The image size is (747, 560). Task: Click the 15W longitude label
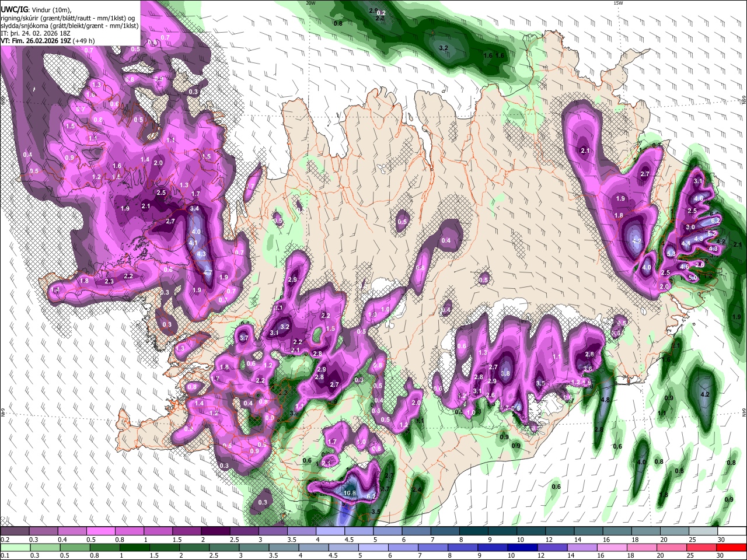[618, 3]
